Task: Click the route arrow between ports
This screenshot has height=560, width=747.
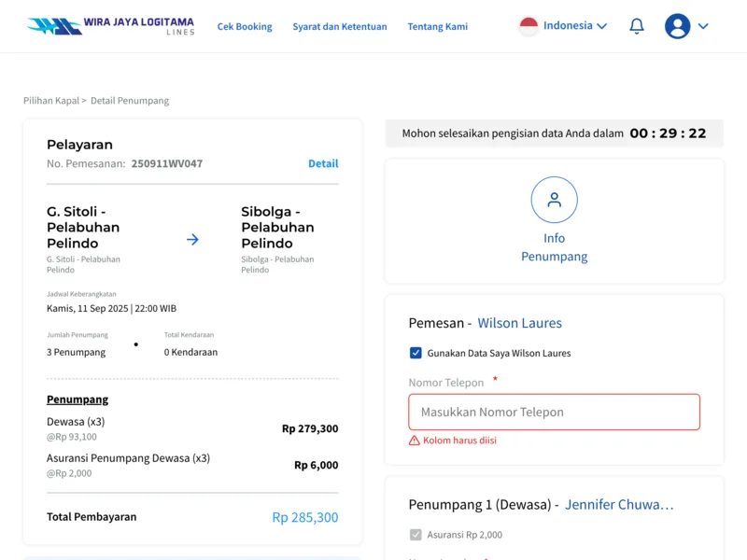Action: (x=192, y=239)
